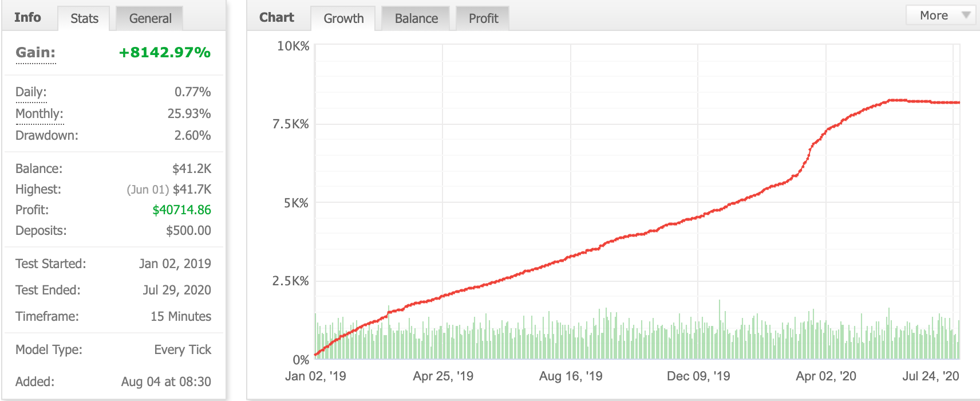980x401 pixels.
Task: Switch to the Growth chart tab
Action: (343, 18)
